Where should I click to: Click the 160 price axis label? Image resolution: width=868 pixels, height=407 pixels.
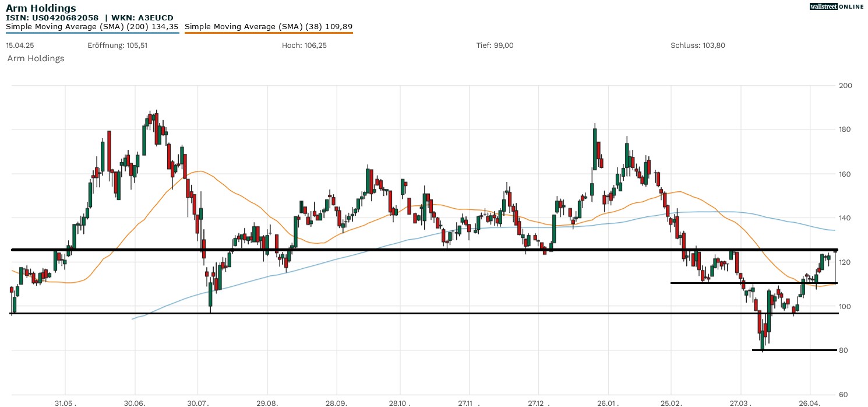[845, 174]
